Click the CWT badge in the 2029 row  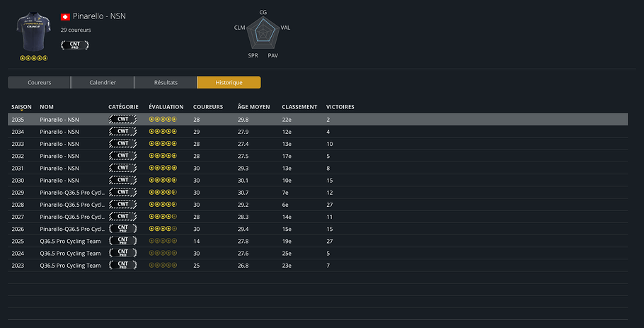[x=123, y=193]
